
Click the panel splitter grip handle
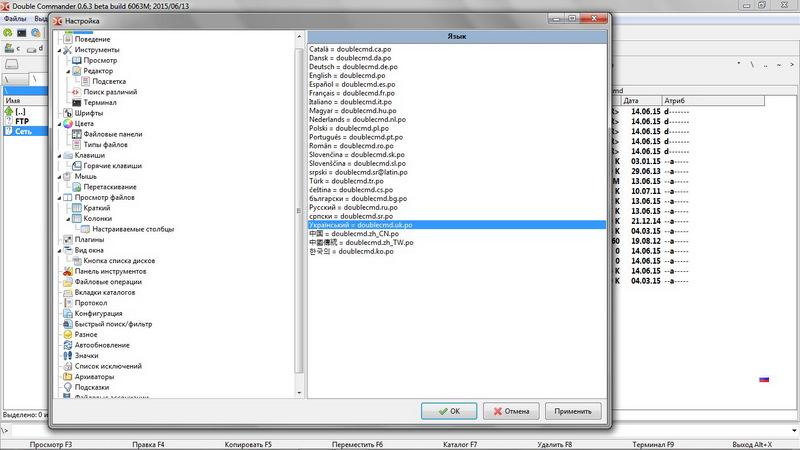(298, 211)
